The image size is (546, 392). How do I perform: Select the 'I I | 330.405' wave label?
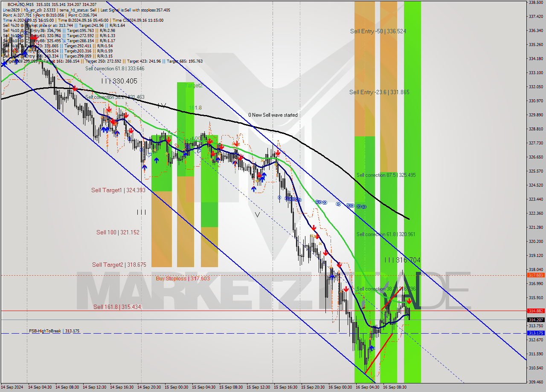point(119,81)
